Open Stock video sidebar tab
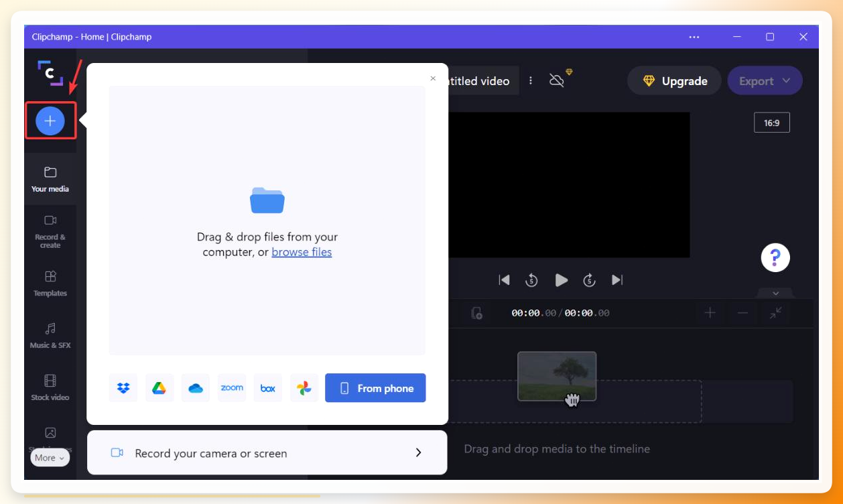This screenshot has width=843, height=504. 50,387
